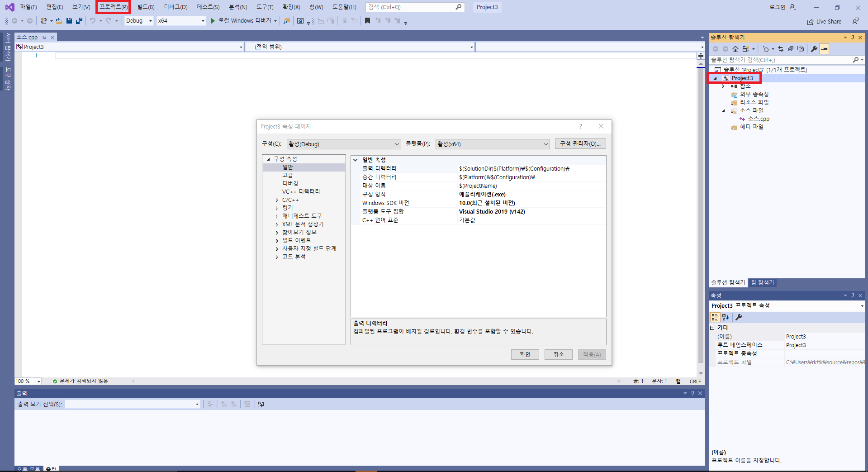868x472 pixels.
Task: Click the bookmark toolbar icon
Action: click(367, 21)
